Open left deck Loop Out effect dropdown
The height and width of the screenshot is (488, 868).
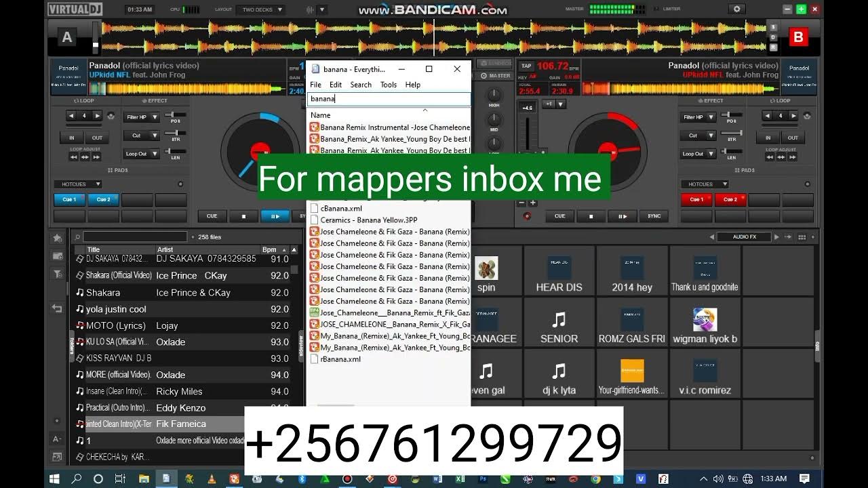(x=142, y=154)
